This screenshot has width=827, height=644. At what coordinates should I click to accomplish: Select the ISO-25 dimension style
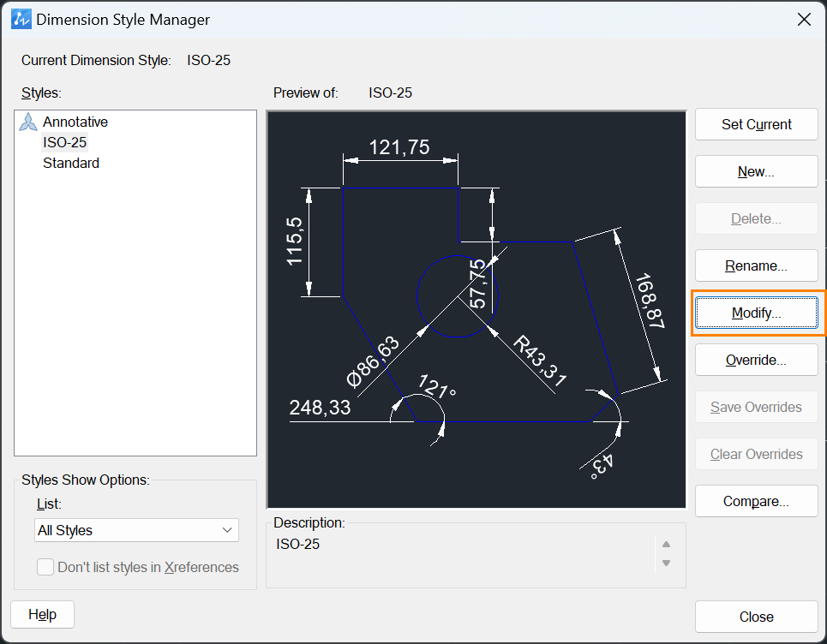[x=64, y=142]
